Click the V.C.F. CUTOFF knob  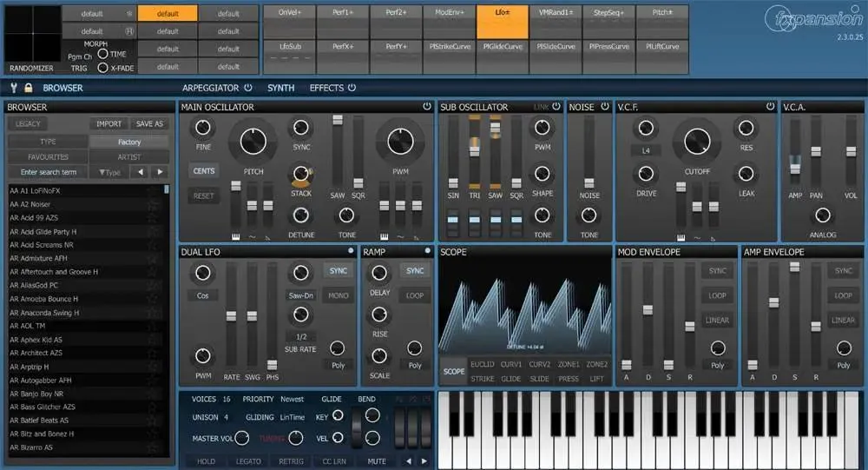(x=697, y=142)
